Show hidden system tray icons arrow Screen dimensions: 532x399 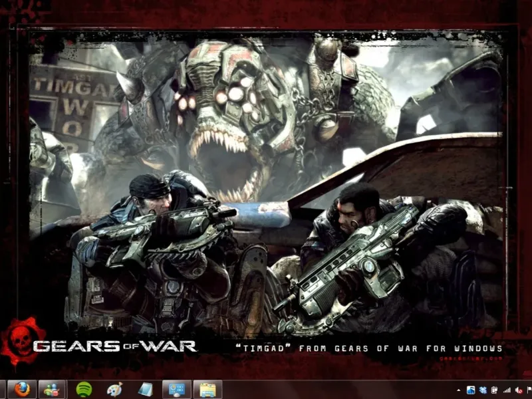point(458,390)
